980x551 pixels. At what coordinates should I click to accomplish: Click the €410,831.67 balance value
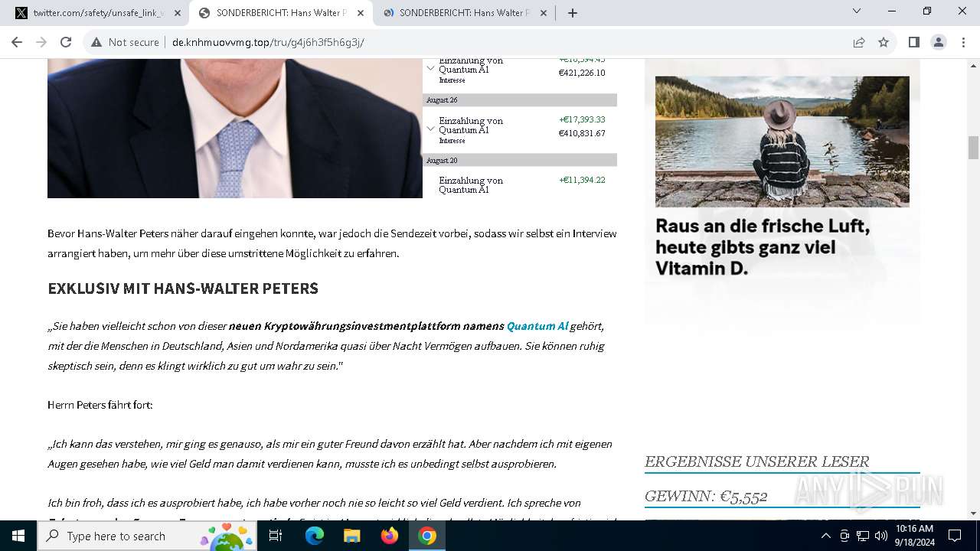(x=582, y=133)
